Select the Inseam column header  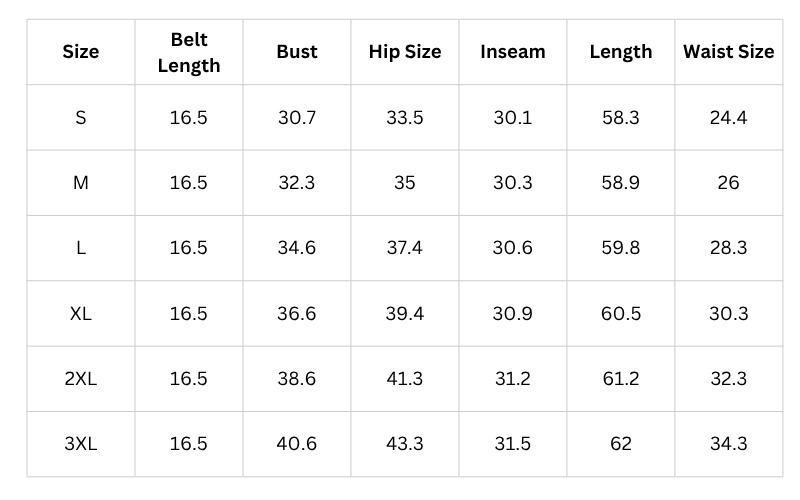pos(512,52)
